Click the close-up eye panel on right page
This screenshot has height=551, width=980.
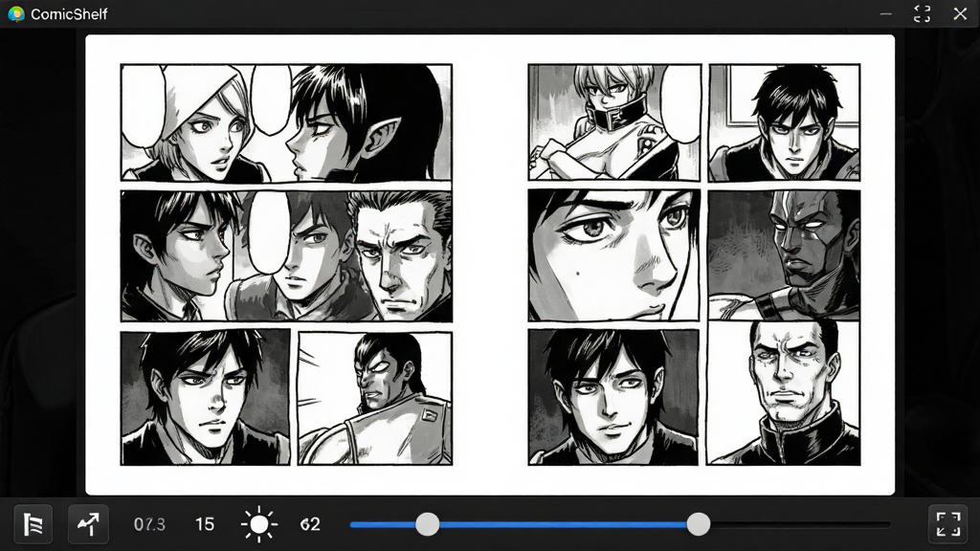click(x=613, y=255)
